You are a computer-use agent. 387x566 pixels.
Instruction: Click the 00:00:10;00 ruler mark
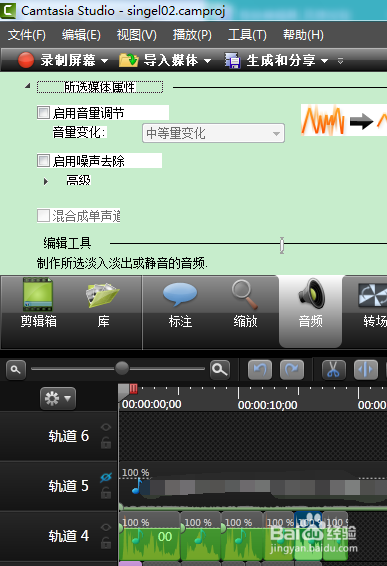(x=268, y=405)
